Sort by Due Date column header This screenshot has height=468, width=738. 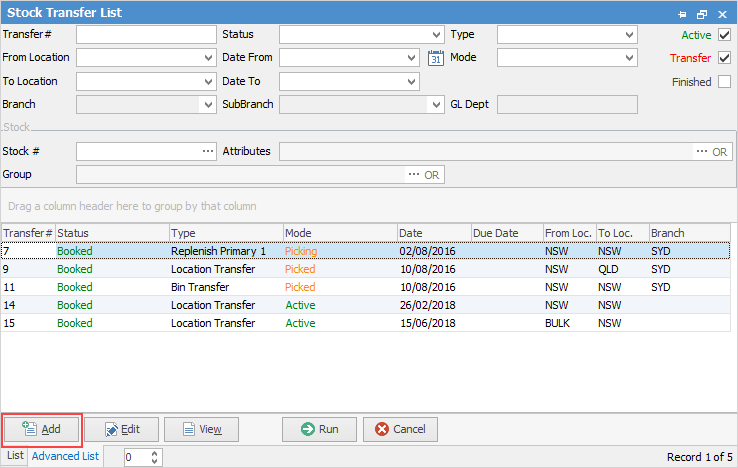(507, 233)
